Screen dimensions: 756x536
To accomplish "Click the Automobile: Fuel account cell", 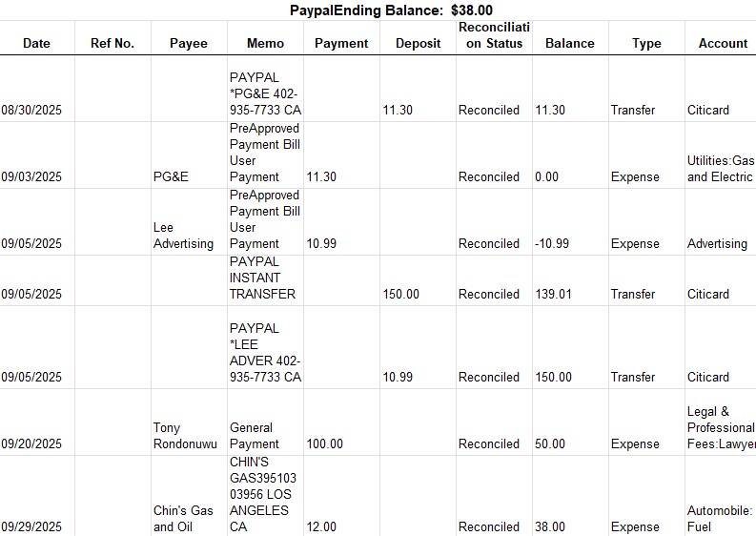I will click(x=720, y=519).
